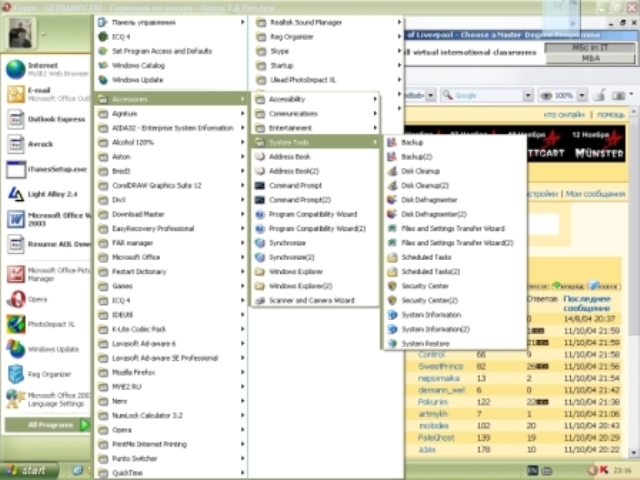
Task: Expand the Entertainment submenu
Action: tap(315, 128)
